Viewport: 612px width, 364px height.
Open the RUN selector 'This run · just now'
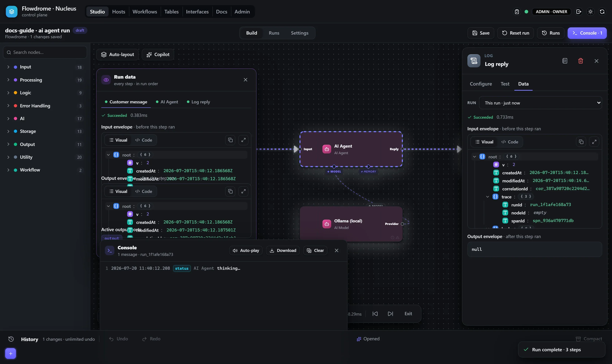(x=540, y=103)
